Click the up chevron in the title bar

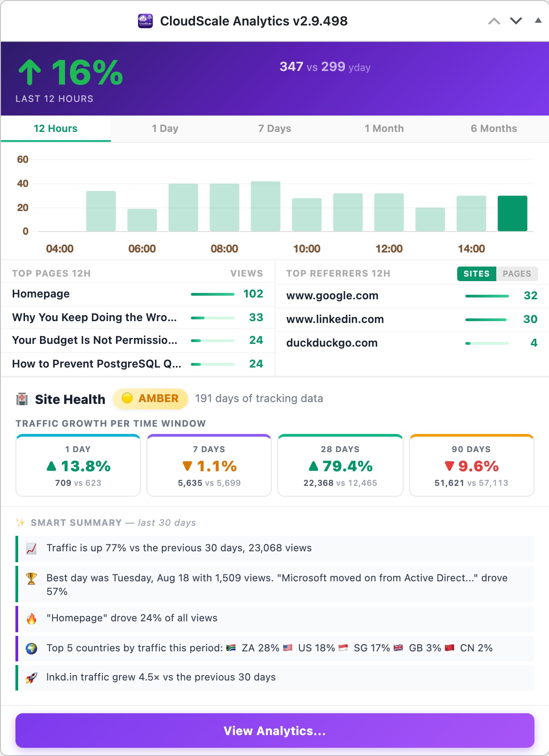pyautogui.click(x=494, y=21)
